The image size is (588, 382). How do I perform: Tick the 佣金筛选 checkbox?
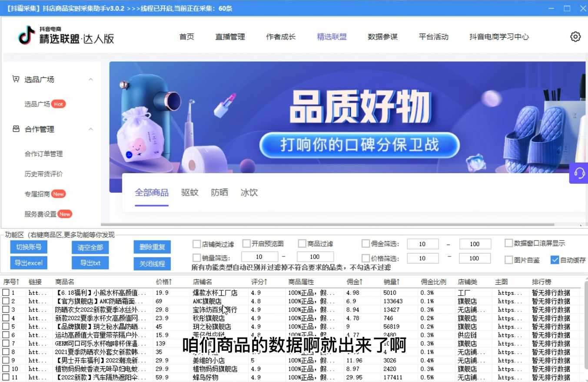(x=365, y=244)
